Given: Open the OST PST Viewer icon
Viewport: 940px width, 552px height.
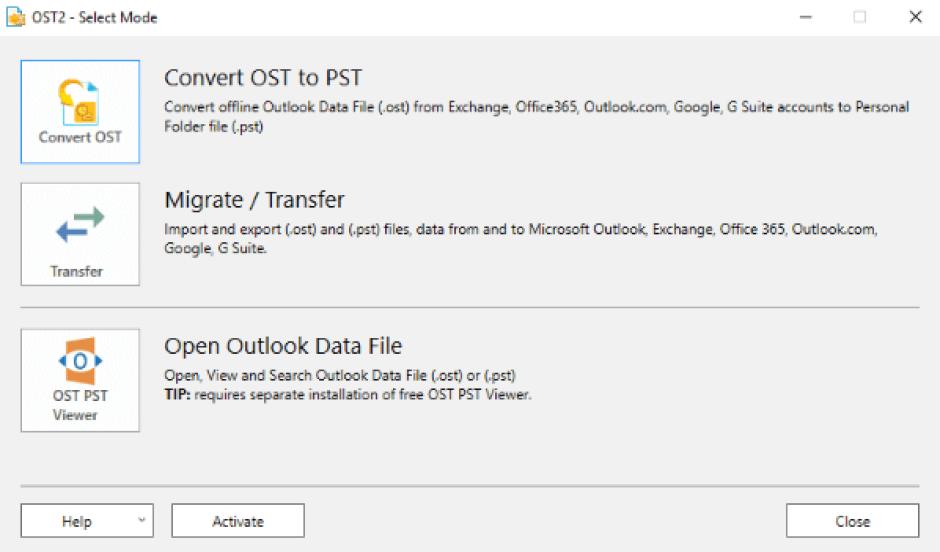Looking at the screenshot, I should click(80, 363).
